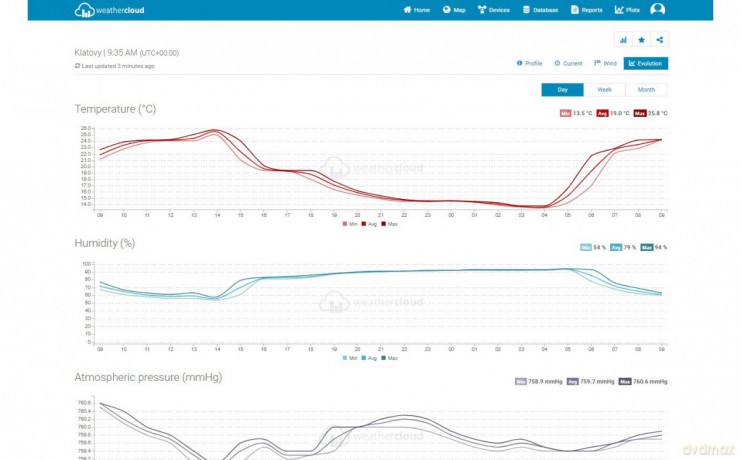Open the Plots menu item
The image size is (741, 460).
pyautogui.click(x=627, y=10)
